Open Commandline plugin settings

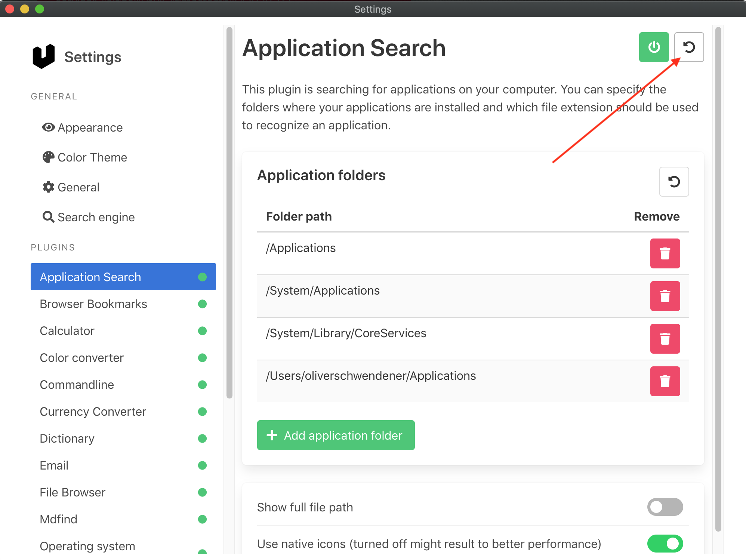[x=123, y=385]
